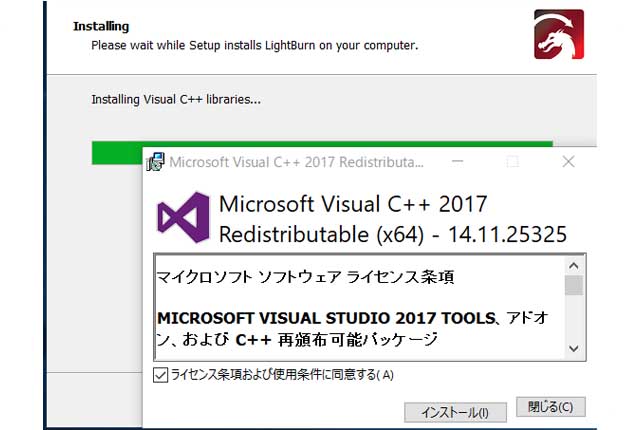
Task: Click the MICROSOFT VISUAL STUDIO 2017 TOOLS text
Action: pyautogui.click(x=326, y=318)
